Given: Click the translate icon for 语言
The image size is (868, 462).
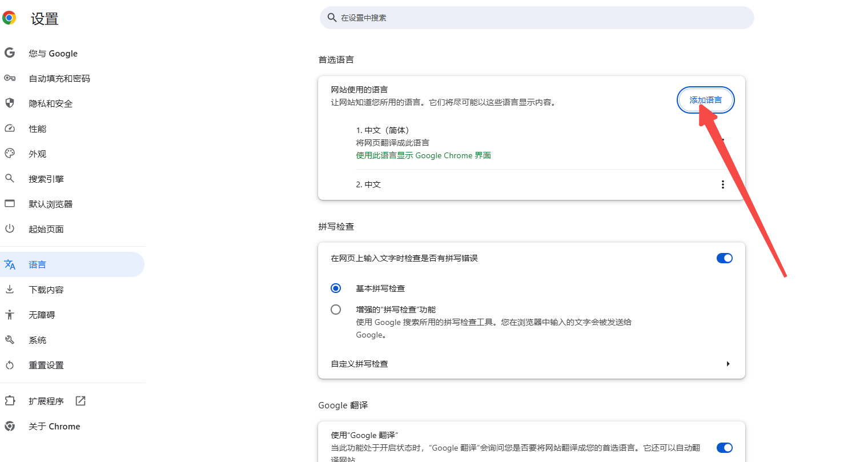Looking at the screenshot, I should coord(10,264).
